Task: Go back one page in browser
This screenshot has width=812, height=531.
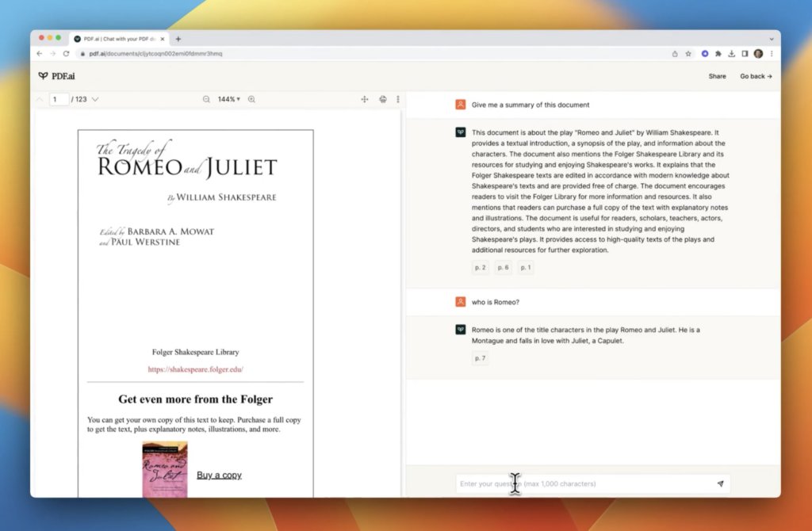Action: point(40,53)
